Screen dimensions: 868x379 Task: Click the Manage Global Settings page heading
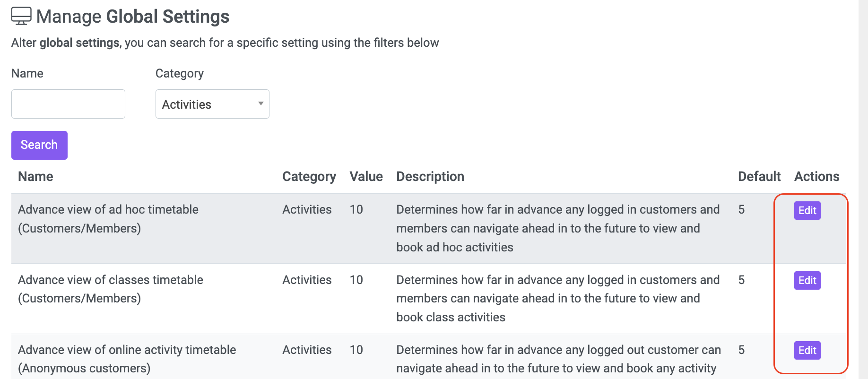coord(133,16)
